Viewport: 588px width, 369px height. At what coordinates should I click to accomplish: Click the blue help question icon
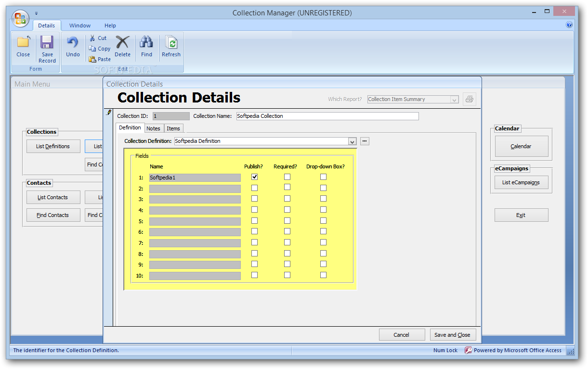[x=569, y=25]
